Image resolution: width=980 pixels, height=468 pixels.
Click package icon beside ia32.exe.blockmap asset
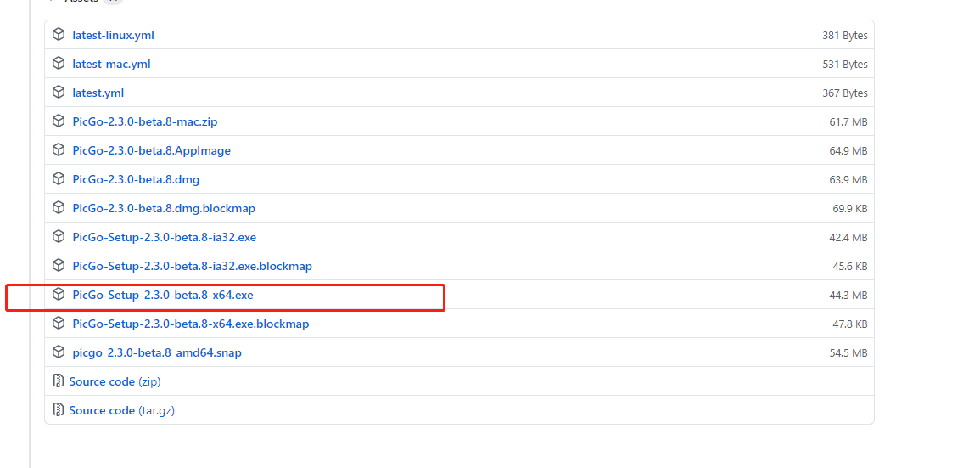point(59,265)
